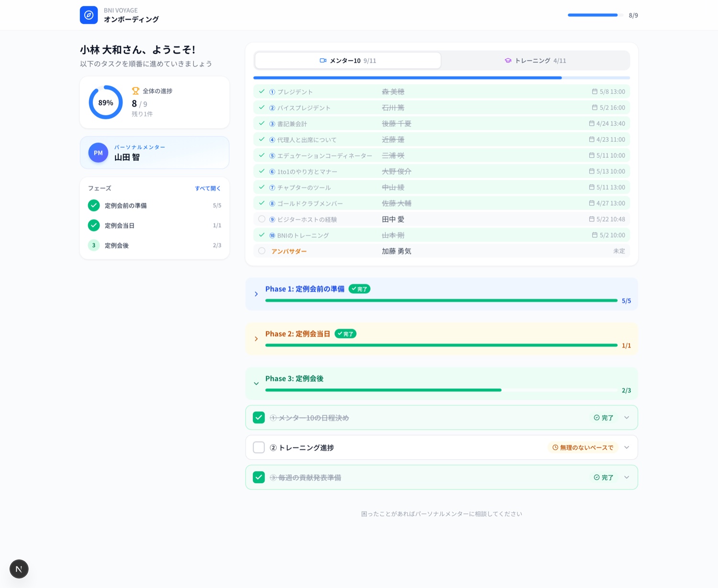Click the PM avatar for 山田 智
The image size is (718, 588).
pos(98,153)
